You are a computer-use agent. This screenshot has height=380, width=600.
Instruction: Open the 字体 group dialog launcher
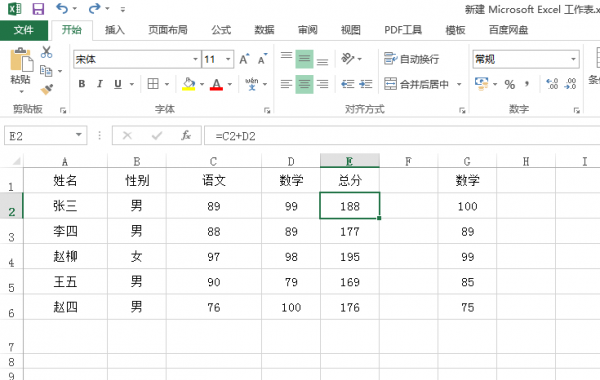(267, 111)
